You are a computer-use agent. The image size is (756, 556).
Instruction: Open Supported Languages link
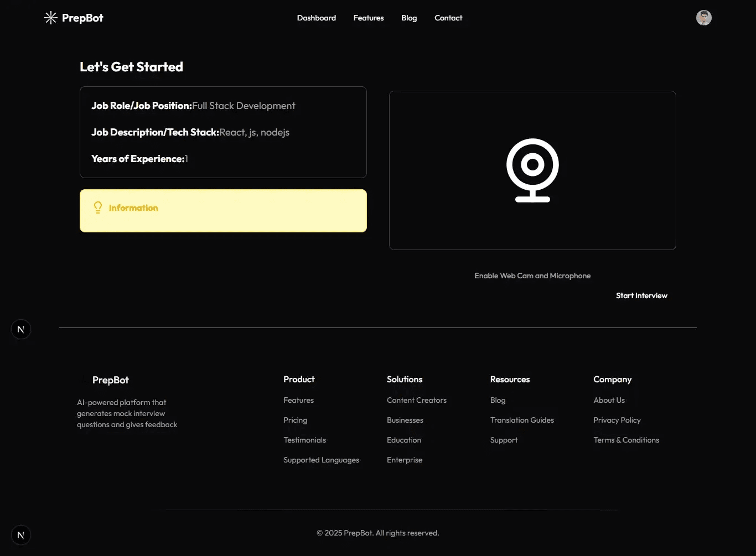click(321, 460)
